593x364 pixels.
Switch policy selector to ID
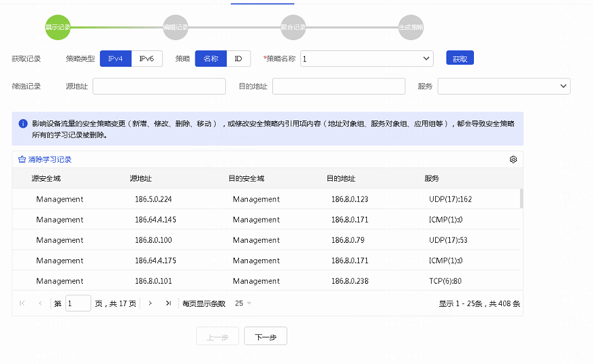click(x=238, y=59)
